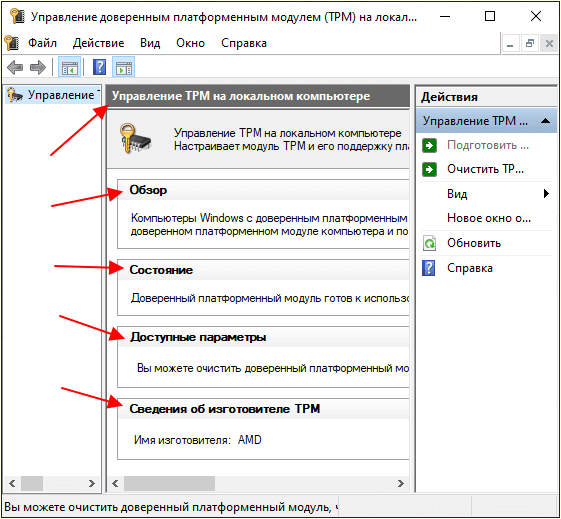
Task: Click the Back arrow toolbar icon
Action: click(x=15, y=67)
